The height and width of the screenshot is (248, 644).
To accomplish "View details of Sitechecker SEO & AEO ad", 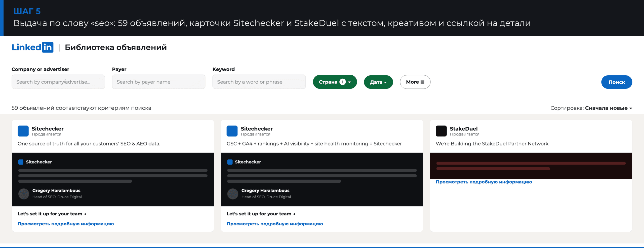I will (x=66, y=224).
